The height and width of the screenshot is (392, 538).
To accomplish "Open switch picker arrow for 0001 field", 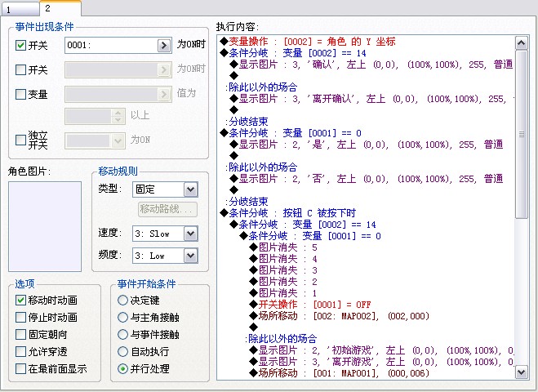I will 164,45.
